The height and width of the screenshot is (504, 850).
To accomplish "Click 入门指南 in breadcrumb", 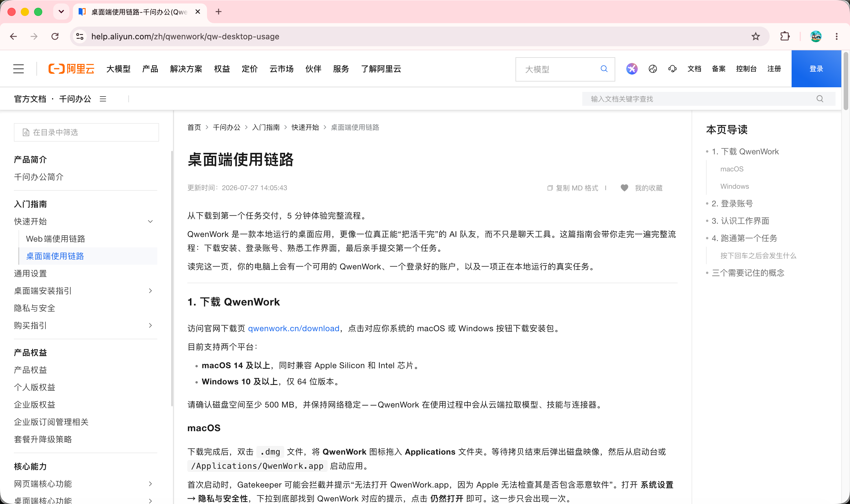I will [x=266, y=127].
